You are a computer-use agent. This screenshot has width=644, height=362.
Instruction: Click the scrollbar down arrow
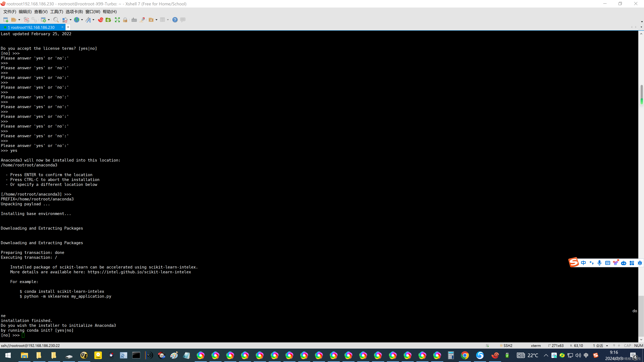(x=641, y=340)
